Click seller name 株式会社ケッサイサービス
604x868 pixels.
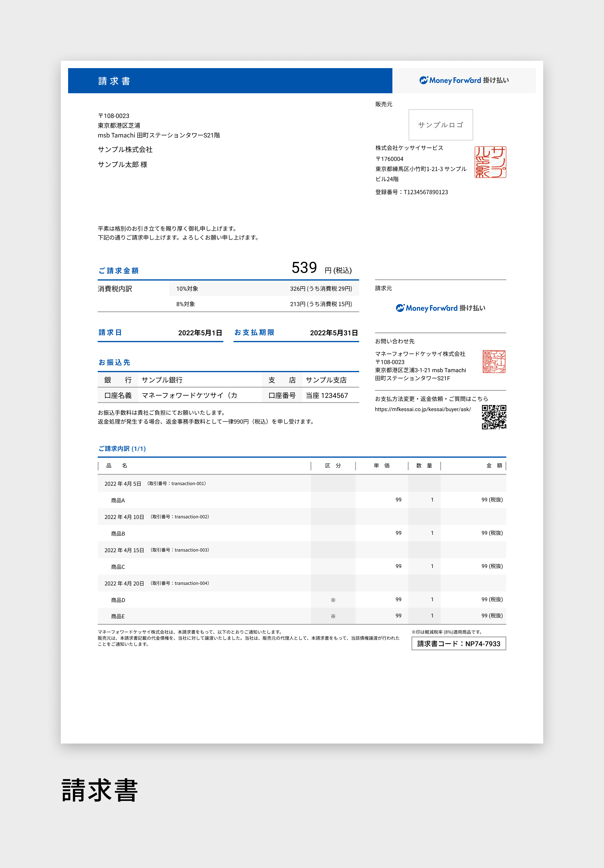pos(409,148)
